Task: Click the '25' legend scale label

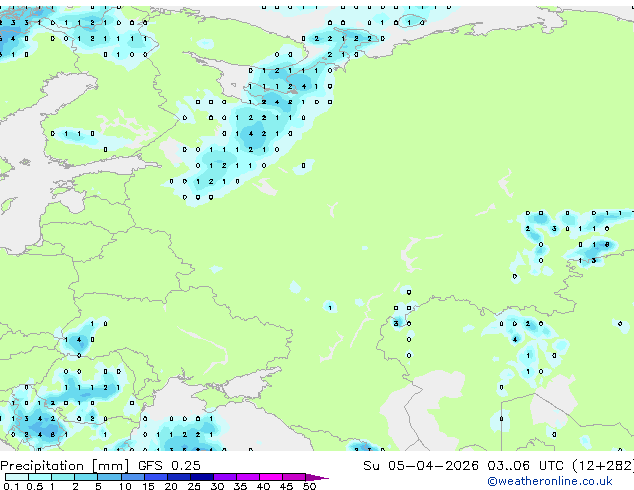Action: coord(194,486)
